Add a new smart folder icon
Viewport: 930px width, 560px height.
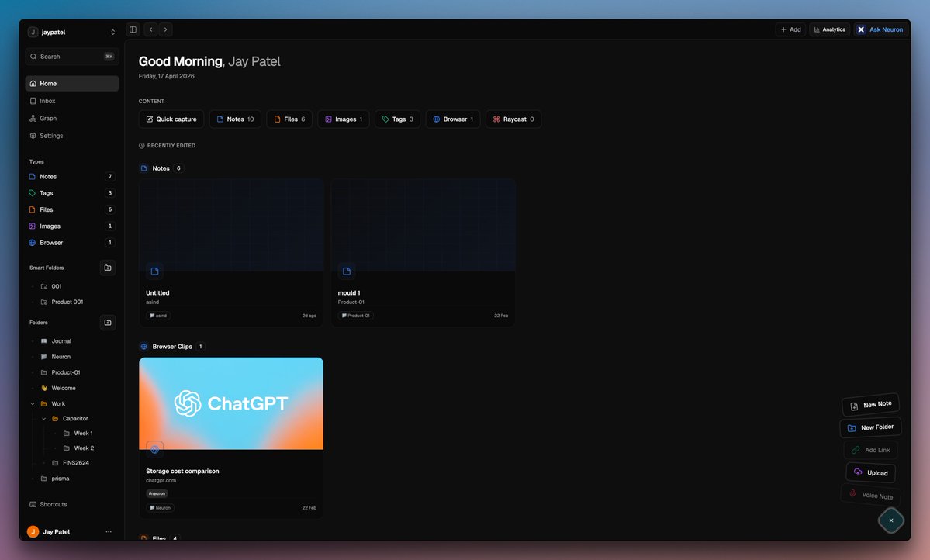pos(107,268)
